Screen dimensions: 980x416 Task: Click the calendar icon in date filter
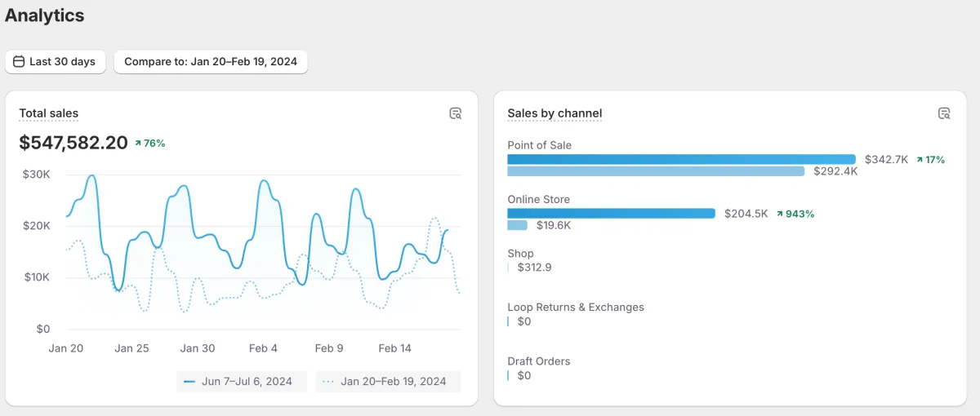pyautogui.click(x=19, y=61)
